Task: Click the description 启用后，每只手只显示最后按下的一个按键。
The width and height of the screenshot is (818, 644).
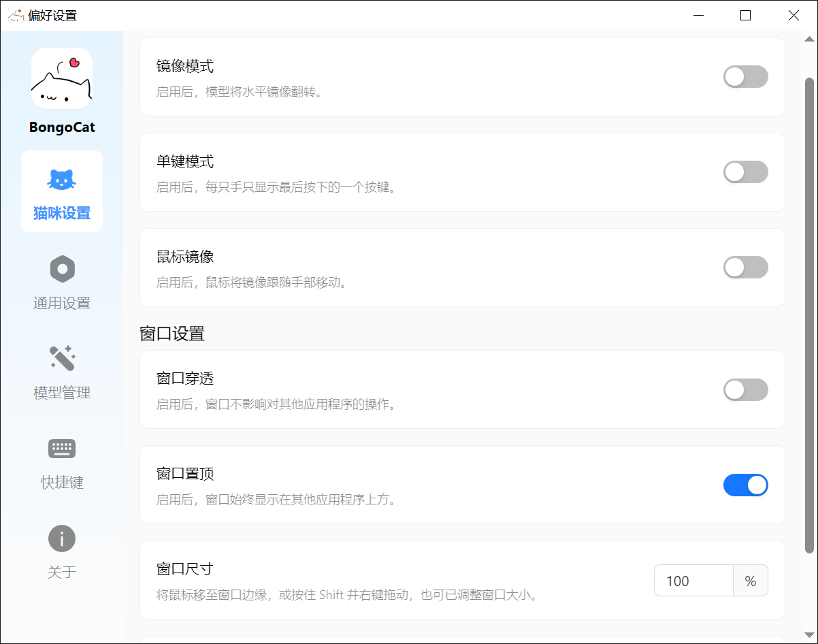Action: pos(276,187)
